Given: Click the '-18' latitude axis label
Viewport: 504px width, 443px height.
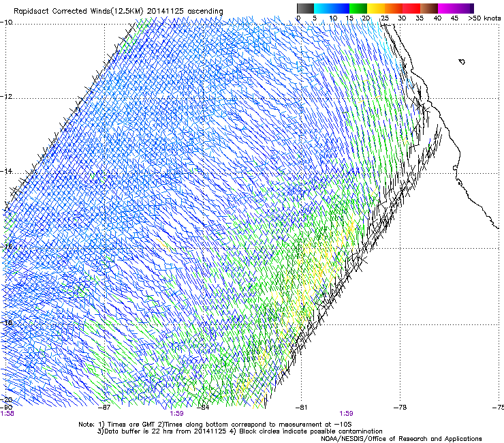Looking at the screenshot, I should pos(6,322).
